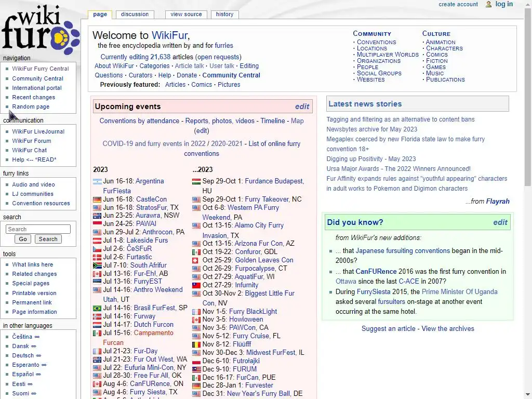Screen dimensions: 532x399
Task: Open the view source tab
Action: pos(186,14)
